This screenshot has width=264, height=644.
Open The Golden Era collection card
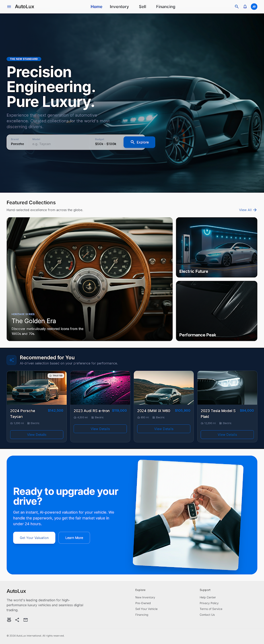(x=90, y=279)
